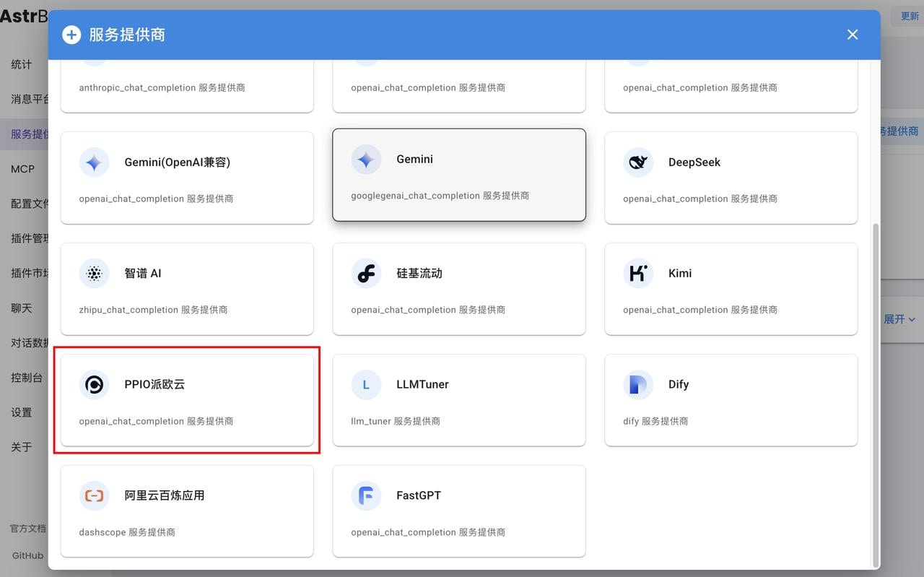Click googlegenai_chat_completion 服务提供商 text
The height and width of the screenshot is (577, 924).
(440, 196)
